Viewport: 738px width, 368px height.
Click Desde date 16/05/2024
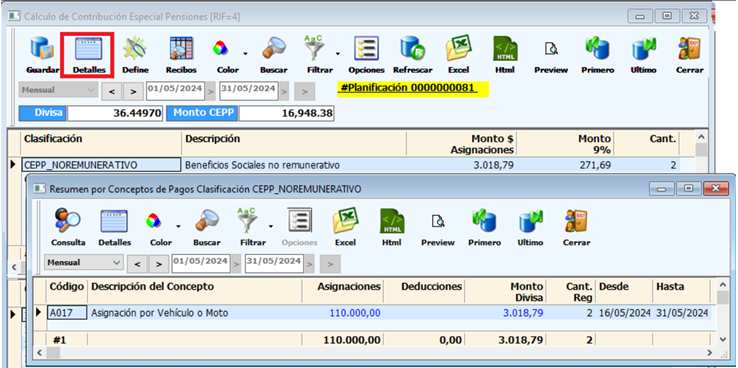coord(625,313)
